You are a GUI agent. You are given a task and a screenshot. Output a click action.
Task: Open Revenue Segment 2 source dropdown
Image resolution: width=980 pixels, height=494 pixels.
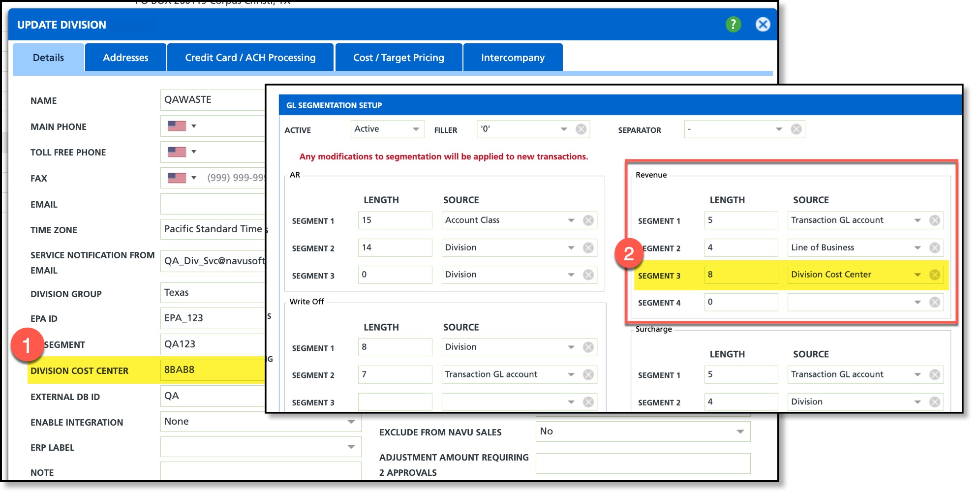(917, 247)
